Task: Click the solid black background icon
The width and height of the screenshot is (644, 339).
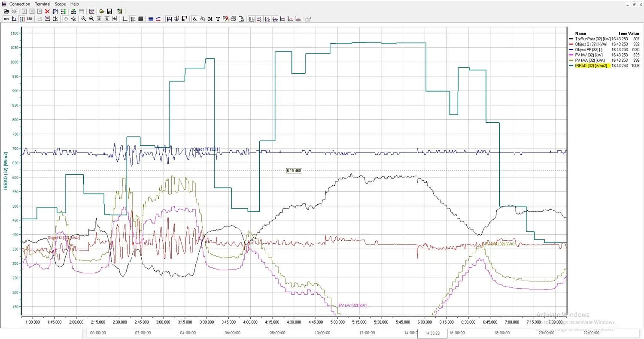Action: (x=140, y=19)
